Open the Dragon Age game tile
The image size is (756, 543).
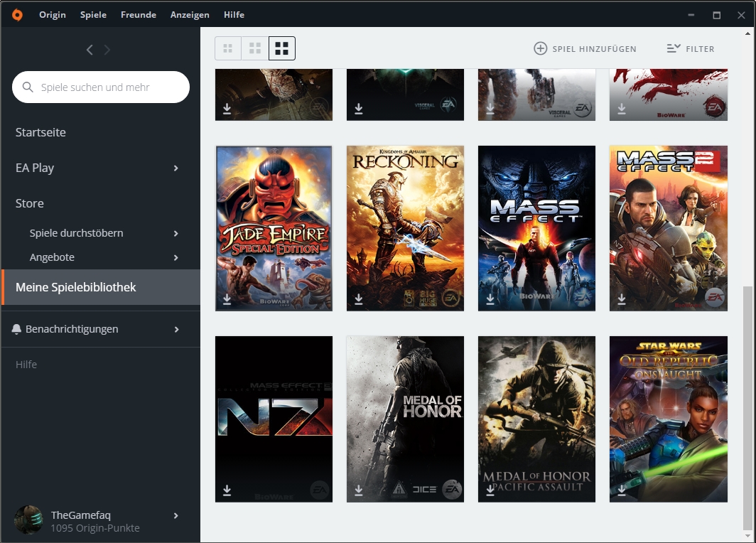tap(668, 95)
